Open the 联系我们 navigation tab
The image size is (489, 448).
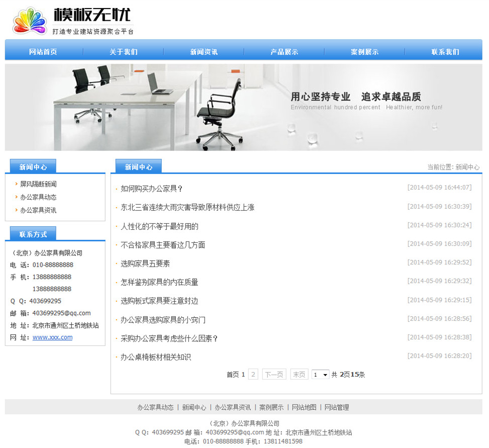point(445,52)
